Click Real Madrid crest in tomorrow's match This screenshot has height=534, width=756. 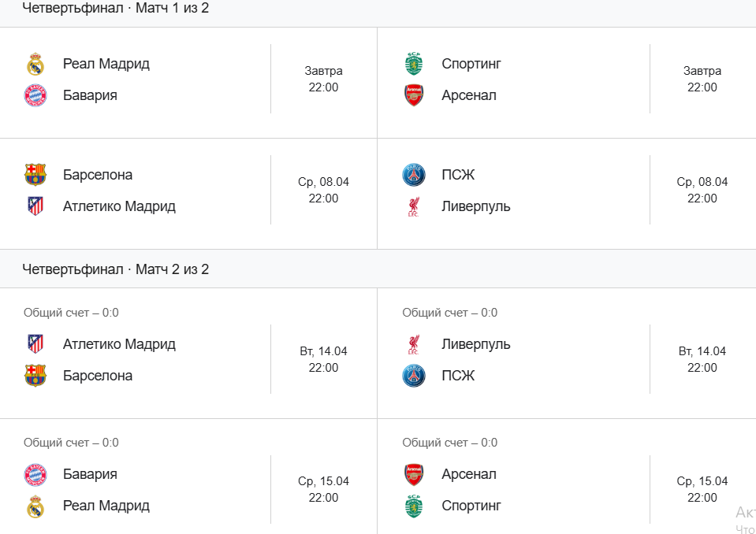(x=35, y=64)
